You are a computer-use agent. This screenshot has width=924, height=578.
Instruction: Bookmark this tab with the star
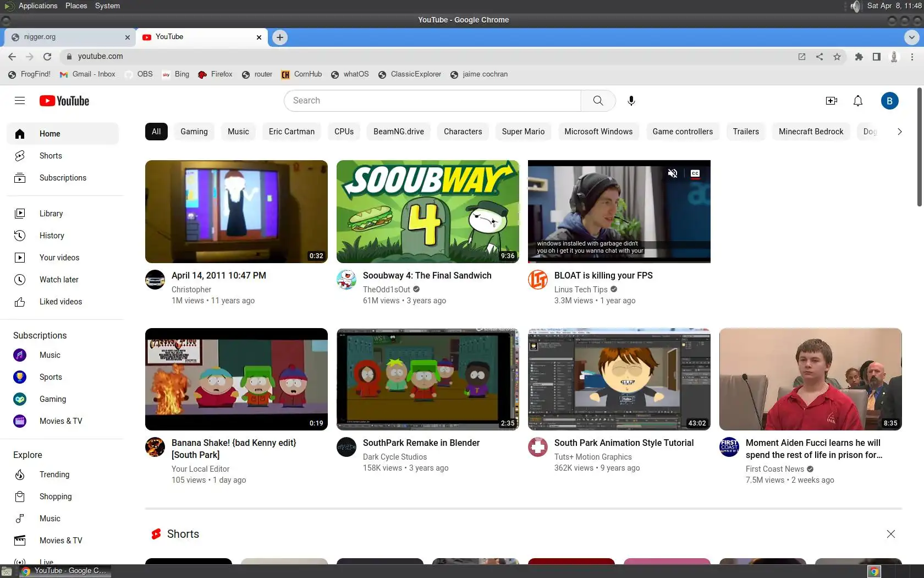tap(837, 56)
